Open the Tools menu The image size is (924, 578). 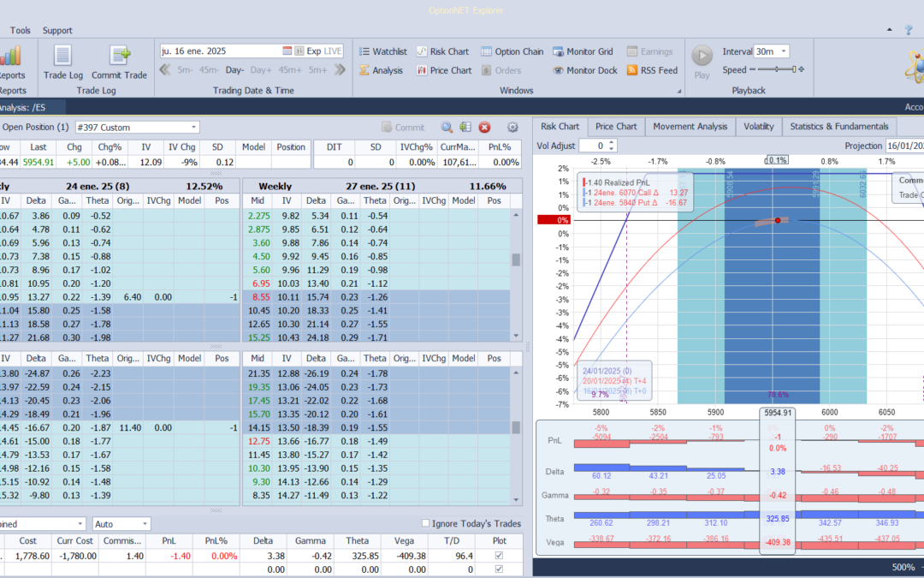[x=21, y=30]
